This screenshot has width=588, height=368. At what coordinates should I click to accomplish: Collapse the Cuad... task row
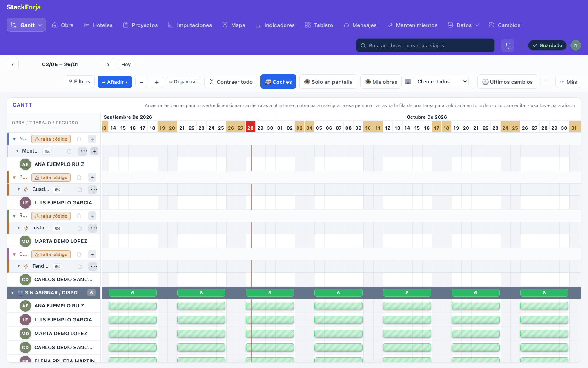[x=18, y=189]
